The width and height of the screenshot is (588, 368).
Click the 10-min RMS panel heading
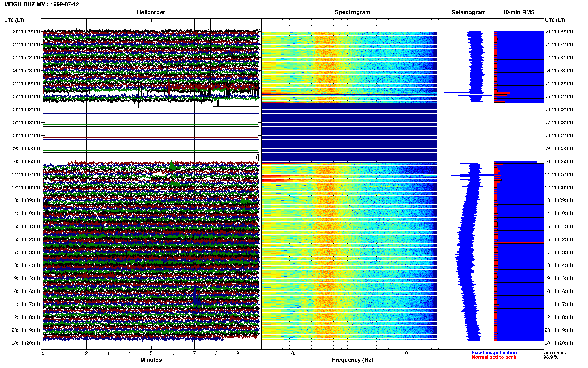coord(518,12)
